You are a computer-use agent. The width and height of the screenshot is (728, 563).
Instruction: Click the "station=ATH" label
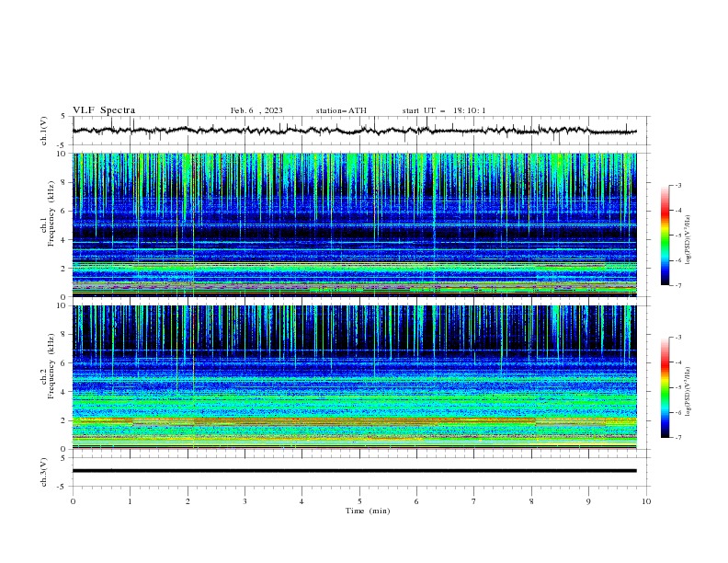(x=341, y=110)
